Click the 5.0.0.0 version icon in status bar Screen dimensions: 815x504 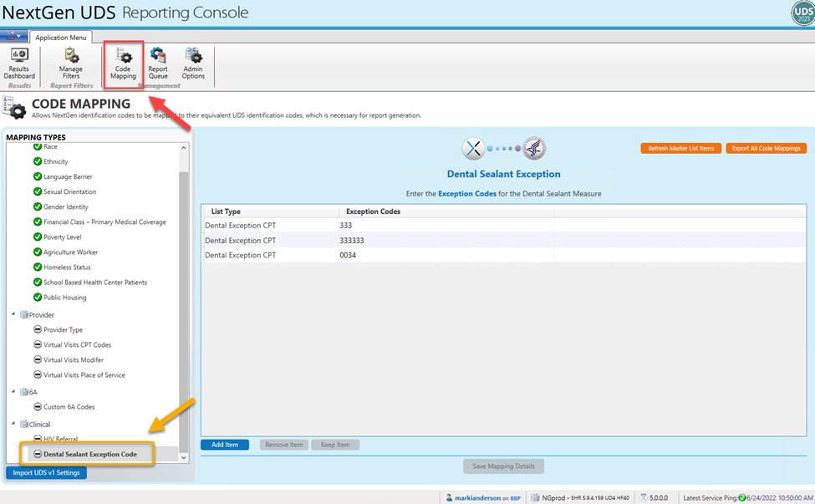(644, 498)
